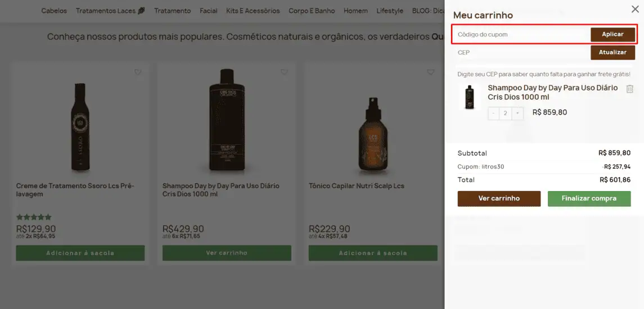Image resolution: width=644 pixels, height=309 pixels.
Task: Open the Homem category
Action: (355, 11)
